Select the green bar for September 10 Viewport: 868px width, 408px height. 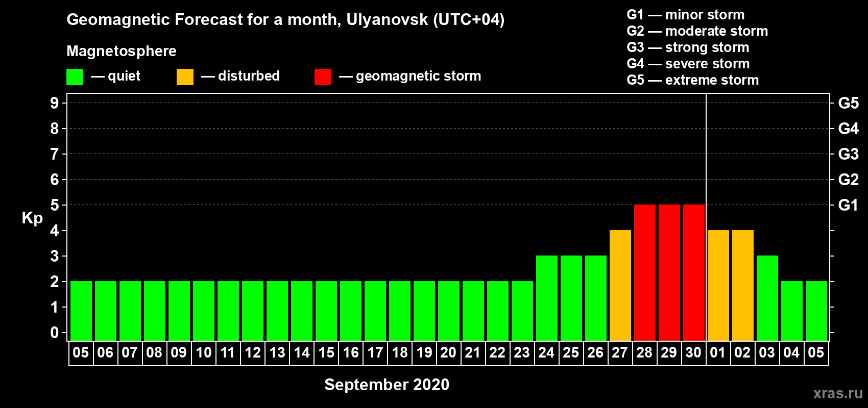(x=204, y=311)
